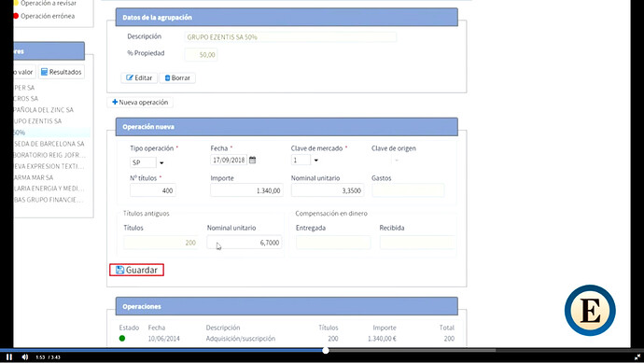644x363 pixels.
Task: Click the Títulos antiguos Títulos field
Action: click(x=161, y=243)
